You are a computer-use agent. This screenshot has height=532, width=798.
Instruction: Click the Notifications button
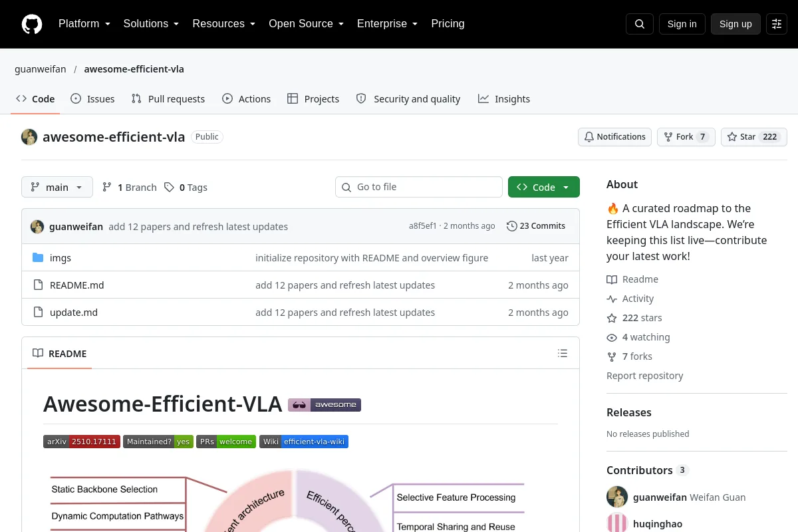click(x=614, y=137)
